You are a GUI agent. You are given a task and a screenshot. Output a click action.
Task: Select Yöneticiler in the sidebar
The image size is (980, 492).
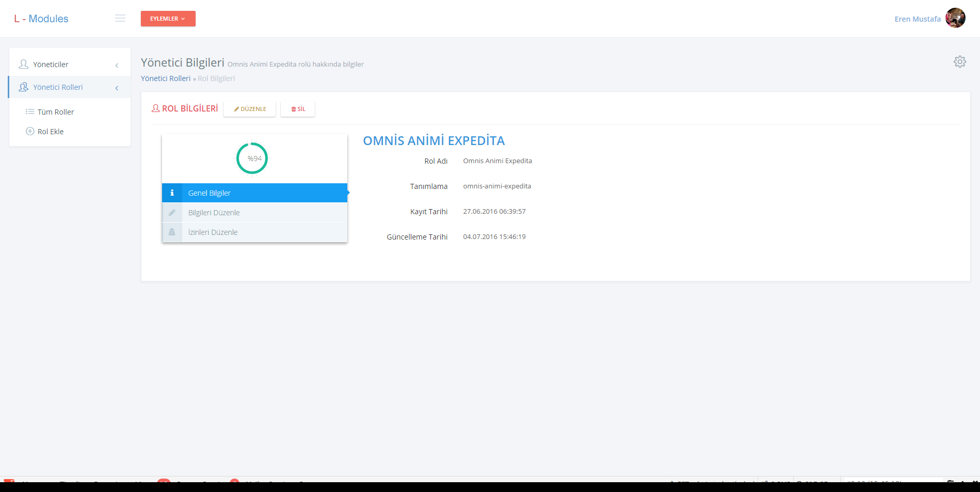pos(70,65)
